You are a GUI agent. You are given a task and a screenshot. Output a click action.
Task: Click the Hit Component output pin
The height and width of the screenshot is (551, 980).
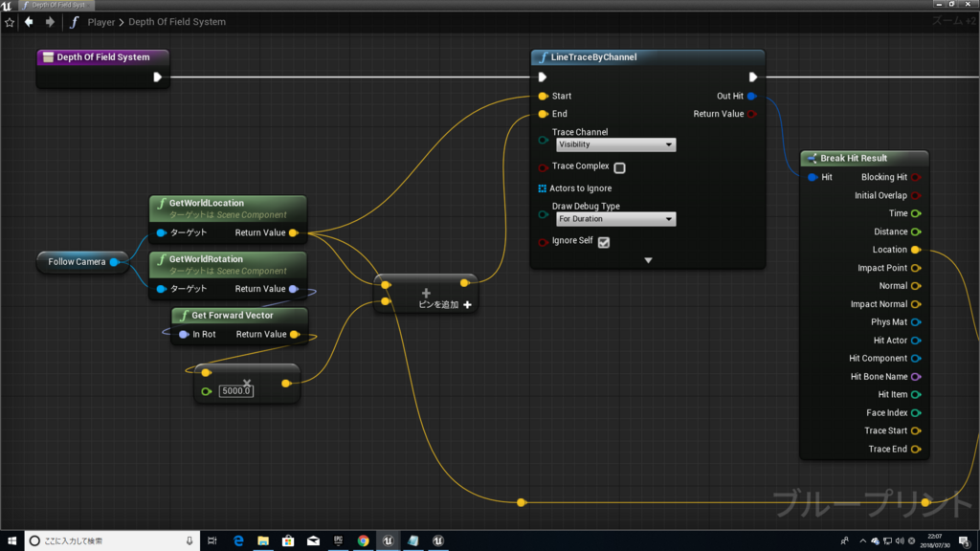[x=916, y=359]
